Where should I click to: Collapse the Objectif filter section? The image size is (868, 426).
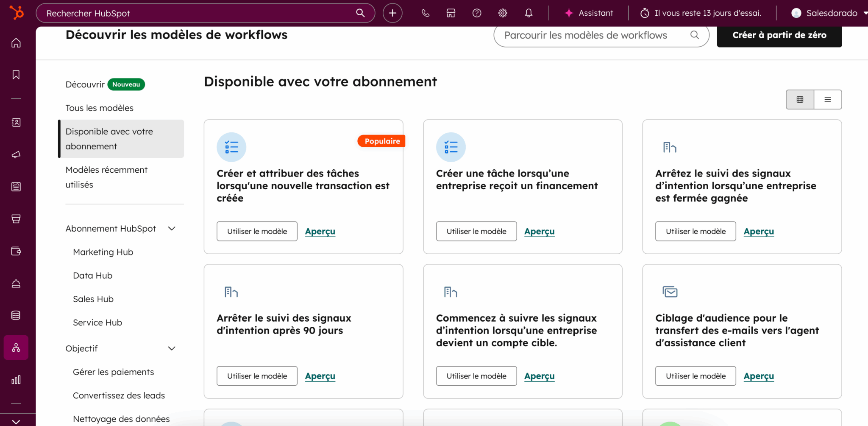(x=172, y=348)
